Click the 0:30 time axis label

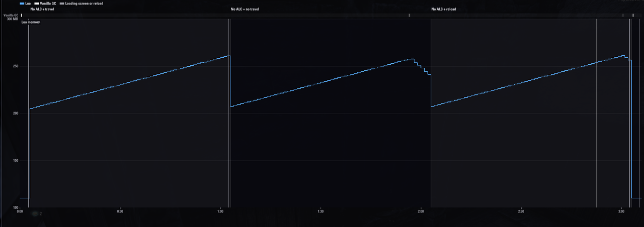click(120, 211)
